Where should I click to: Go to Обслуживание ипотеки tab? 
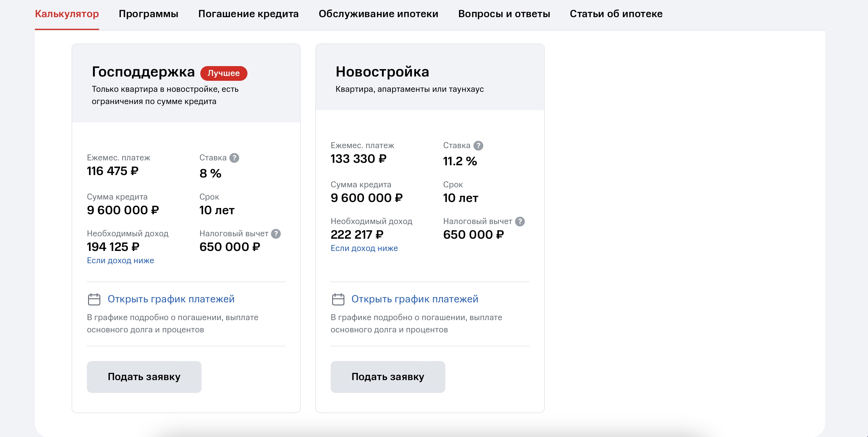pyautogui.click(x=378, y=14)
